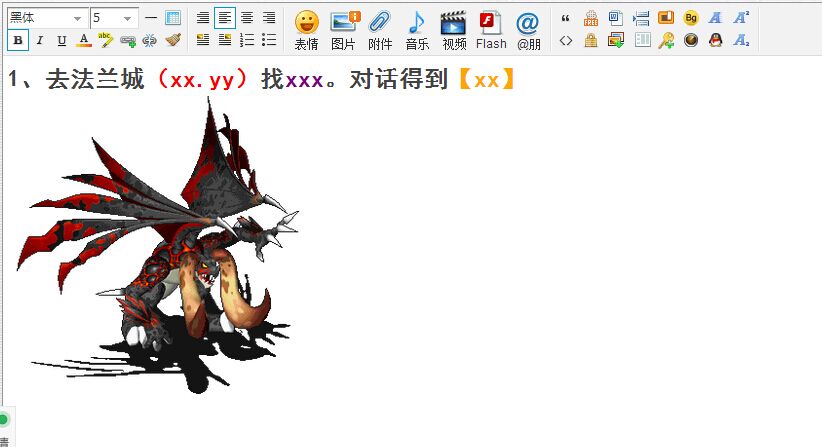Open the 黑体 font family dropdown

(47, 18)
